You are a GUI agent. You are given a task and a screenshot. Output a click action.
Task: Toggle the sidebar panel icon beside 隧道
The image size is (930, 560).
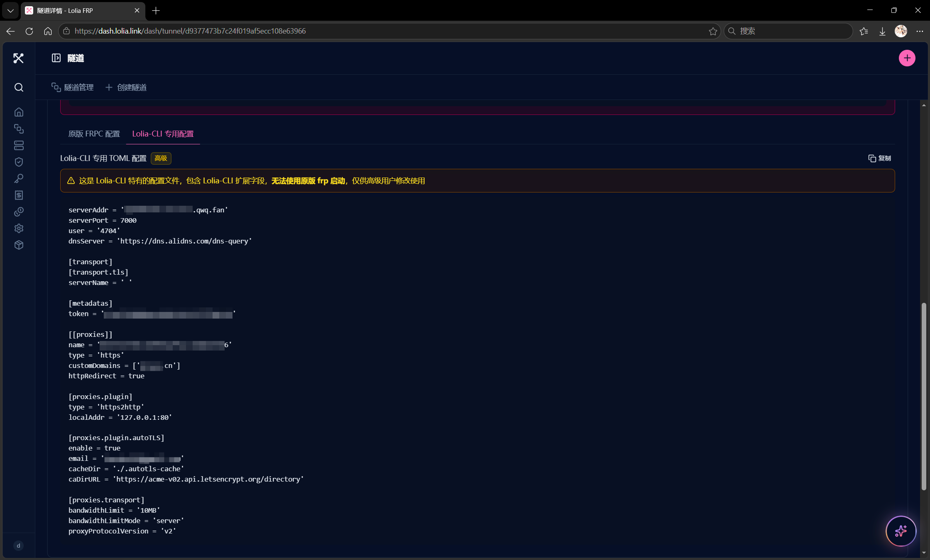click(56, 58)
